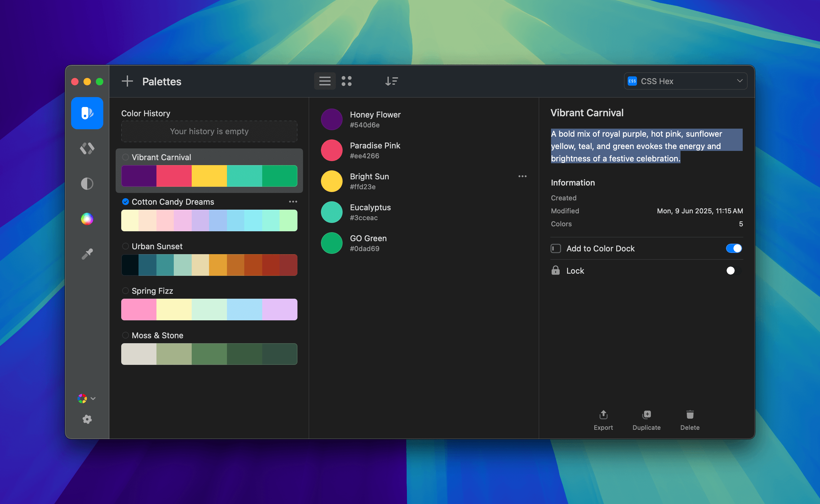Select the Paradise Pink color swatch
The width and height of the screenshot is (820, 504).
point(332,150)
